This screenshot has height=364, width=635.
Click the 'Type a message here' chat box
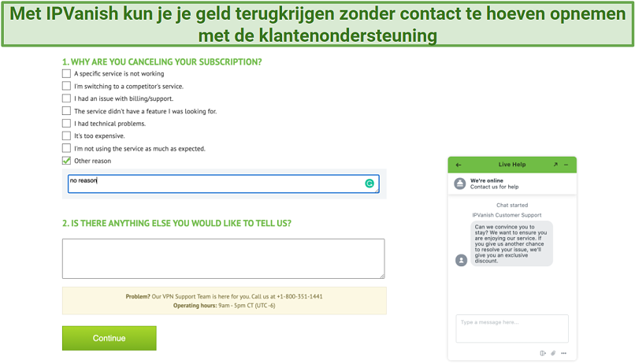[512, 329]
